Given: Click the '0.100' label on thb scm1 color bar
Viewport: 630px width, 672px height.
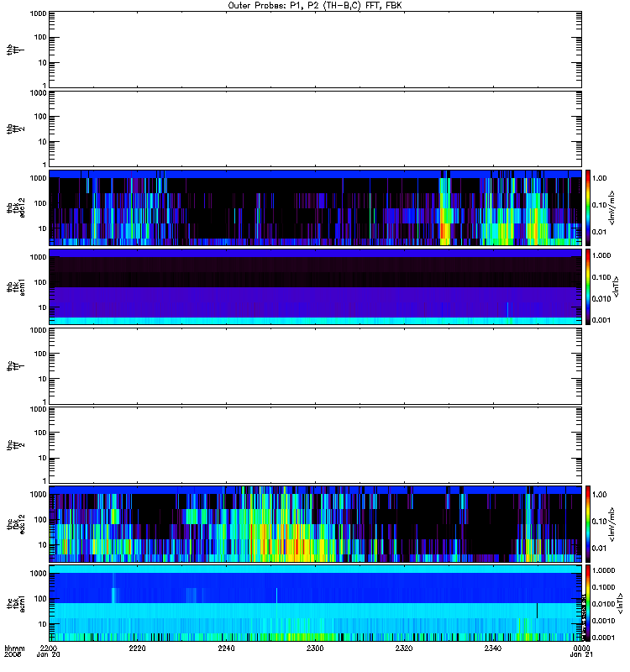Looking at the screenshot, I should click(x=601, y=277).
